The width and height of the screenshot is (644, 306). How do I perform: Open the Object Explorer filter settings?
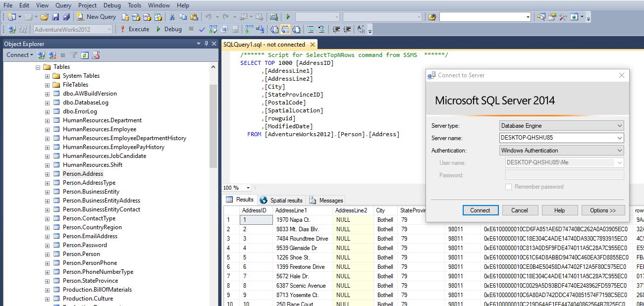pyautogui.click(x=74, y=55)
